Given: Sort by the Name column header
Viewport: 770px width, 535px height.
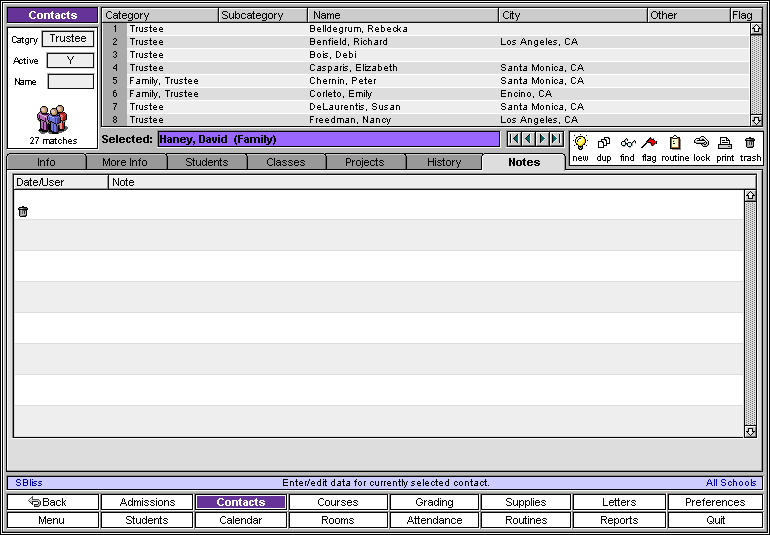Looking at the screenshot, I should [x=404, y=15].
